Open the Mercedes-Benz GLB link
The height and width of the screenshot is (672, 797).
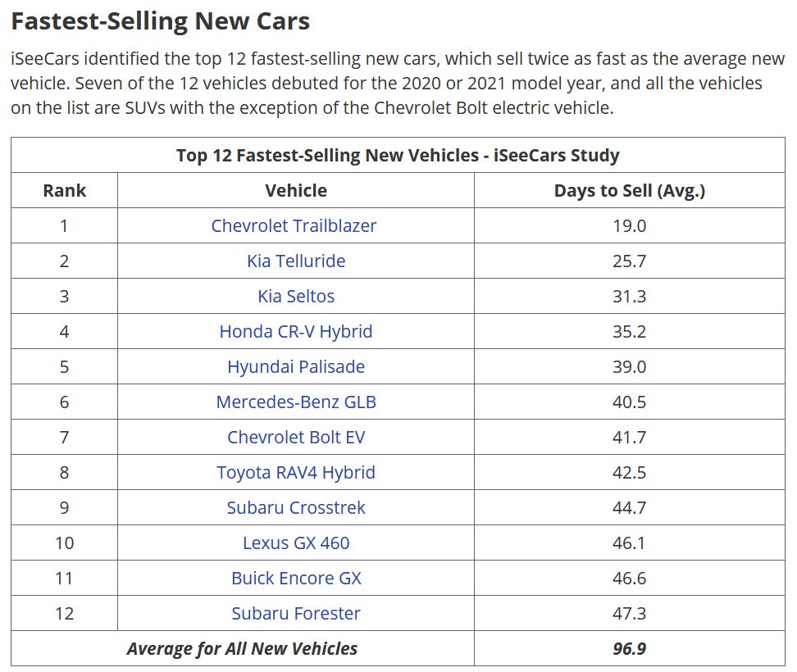pyautogui.click(x=296, y=402)
